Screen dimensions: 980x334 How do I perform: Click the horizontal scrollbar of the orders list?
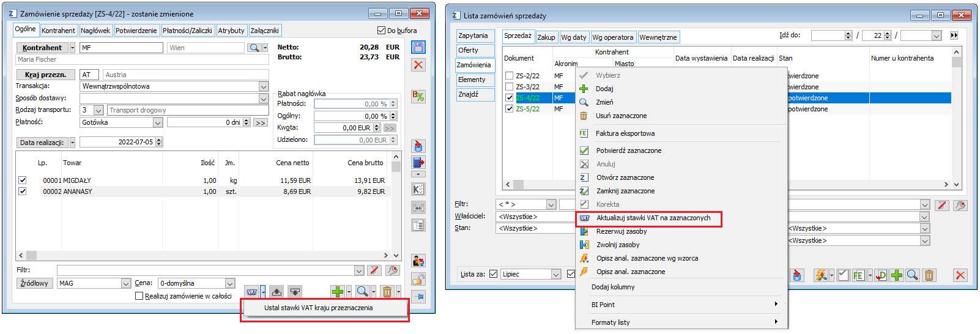(x=728, y=184)
